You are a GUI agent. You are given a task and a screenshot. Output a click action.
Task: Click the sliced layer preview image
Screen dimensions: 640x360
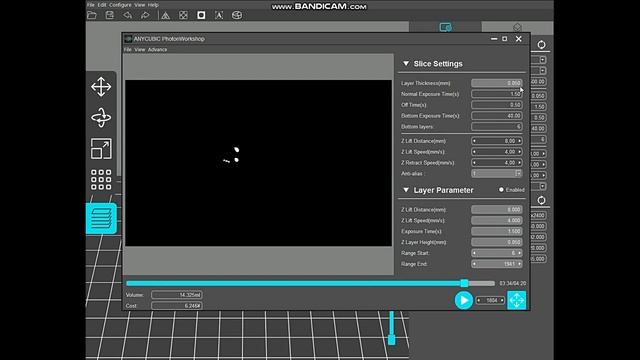point(258,163)
